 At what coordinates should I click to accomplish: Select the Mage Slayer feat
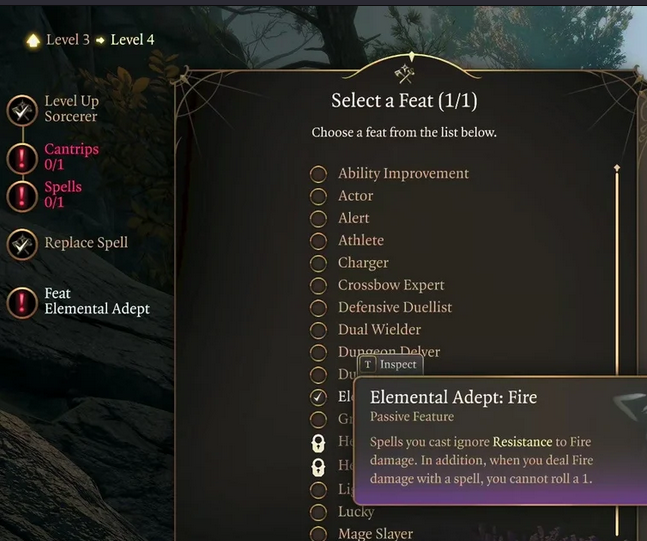click(x=375, y=534)
